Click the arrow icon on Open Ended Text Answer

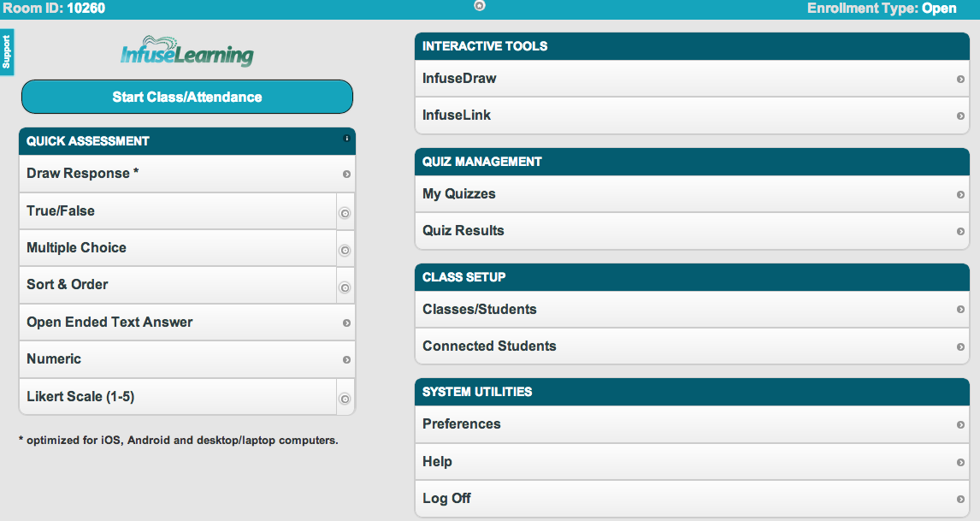346,323
